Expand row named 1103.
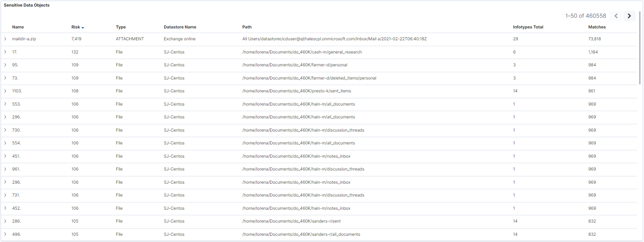644x242 pixels. [x=5, y=91]
